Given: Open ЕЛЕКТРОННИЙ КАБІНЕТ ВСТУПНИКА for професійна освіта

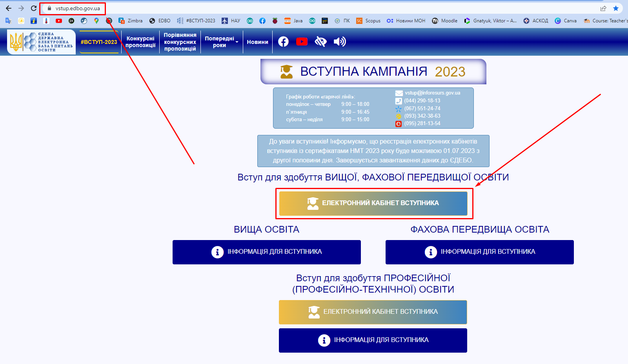Looking at the screenshot, I should (x=373, y=312).
